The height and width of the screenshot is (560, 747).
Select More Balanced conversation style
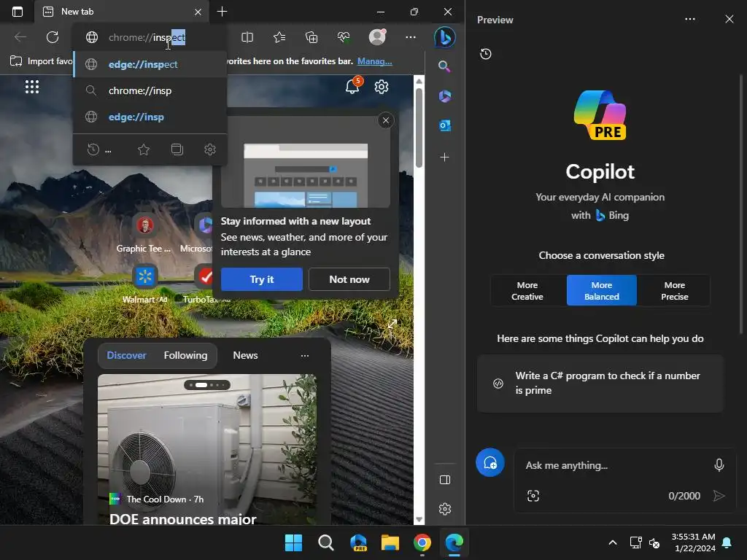click(x=602, y=290)
